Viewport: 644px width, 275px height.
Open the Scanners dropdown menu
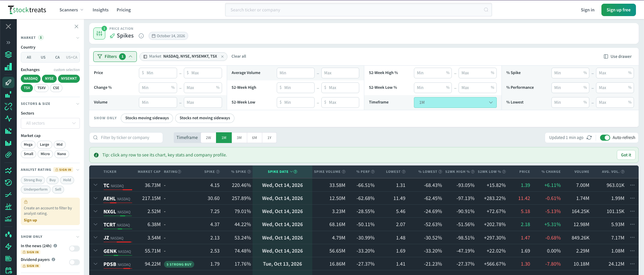point(71,10)
